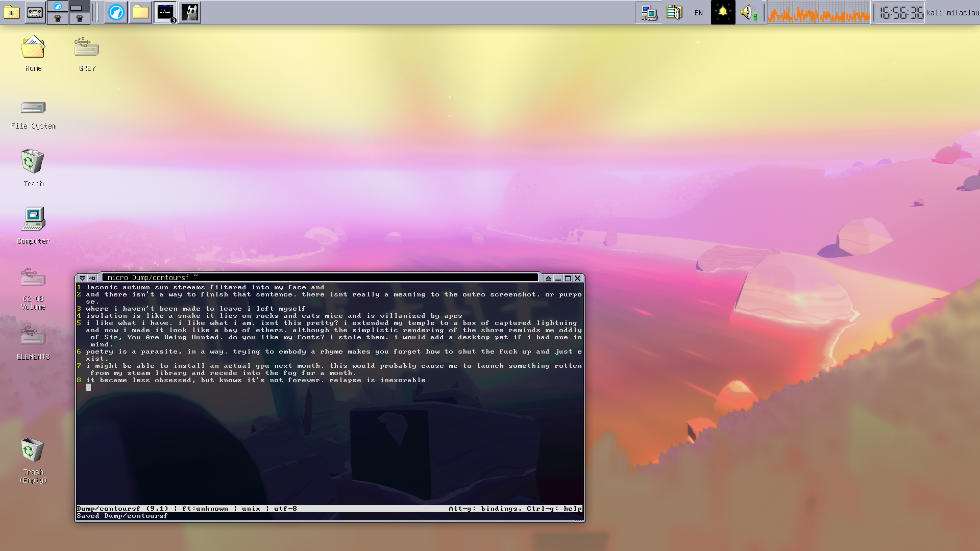The height and width of the screenshot is (551, 980).
Task: Switch to second workspace in pager
Action: coord(80,6)
